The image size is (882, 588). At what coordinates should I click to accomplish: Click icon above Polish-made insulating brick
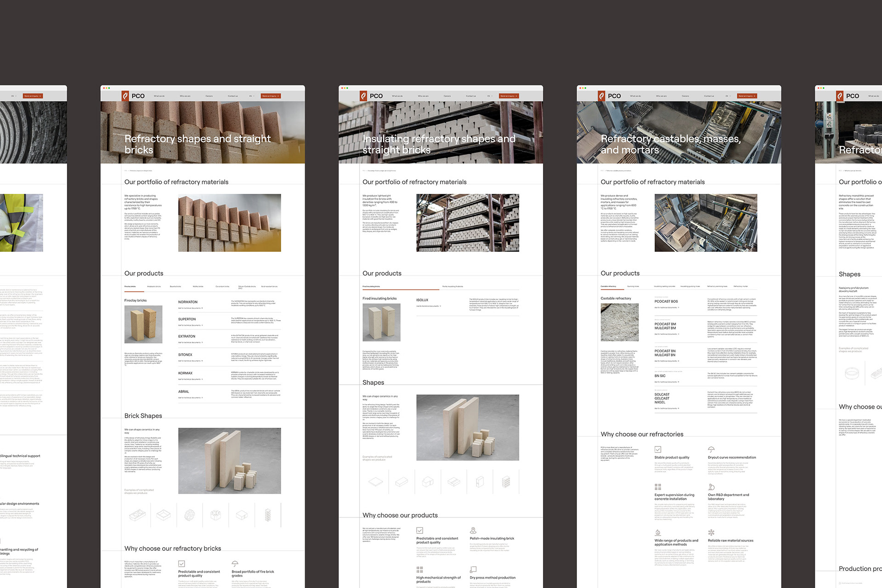(x=473, y=531)
